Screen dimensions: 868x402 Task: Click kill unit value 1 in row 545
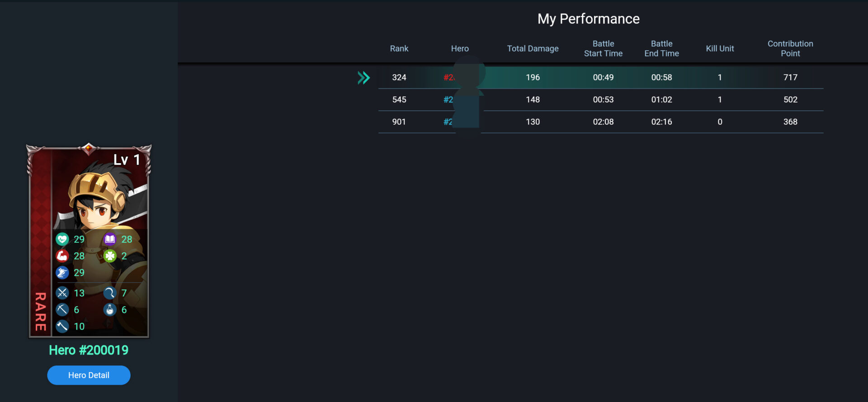coord(720,99)
